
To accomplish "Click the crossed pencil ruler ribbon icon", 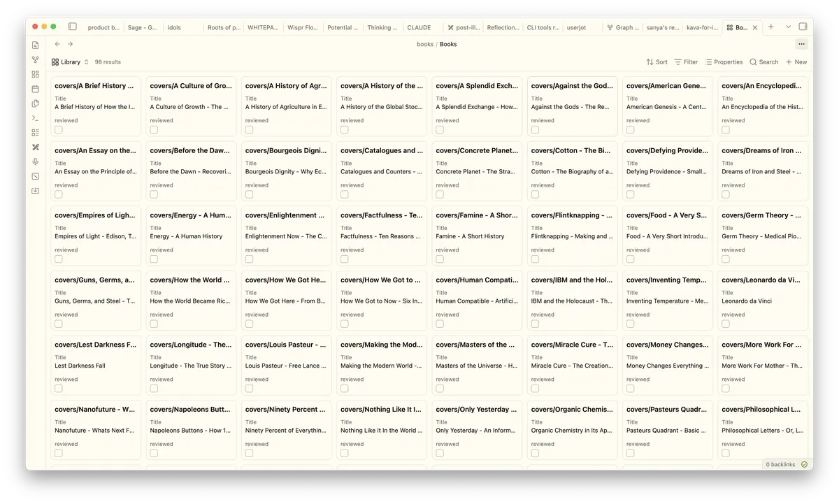I will [x=36, y=147].
